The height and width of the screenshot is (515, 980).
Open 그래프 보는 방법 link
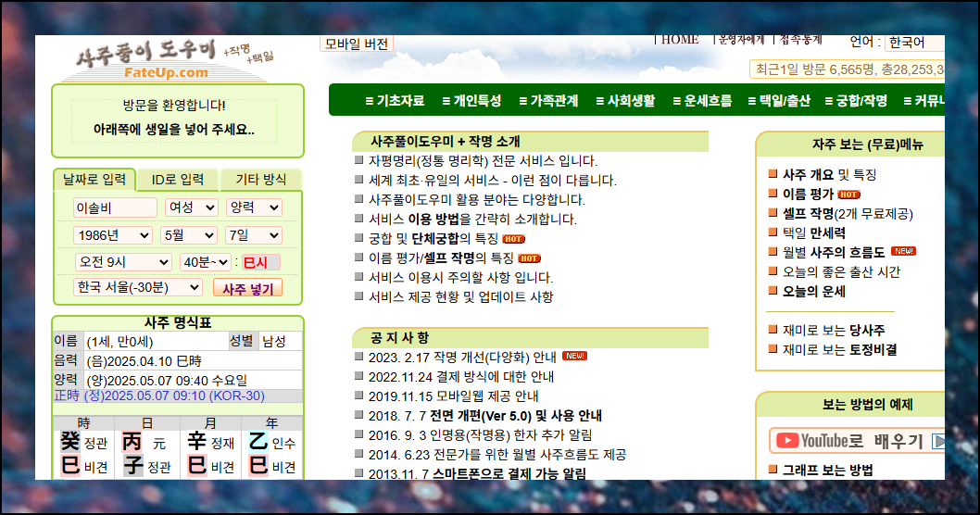[827, 470]
